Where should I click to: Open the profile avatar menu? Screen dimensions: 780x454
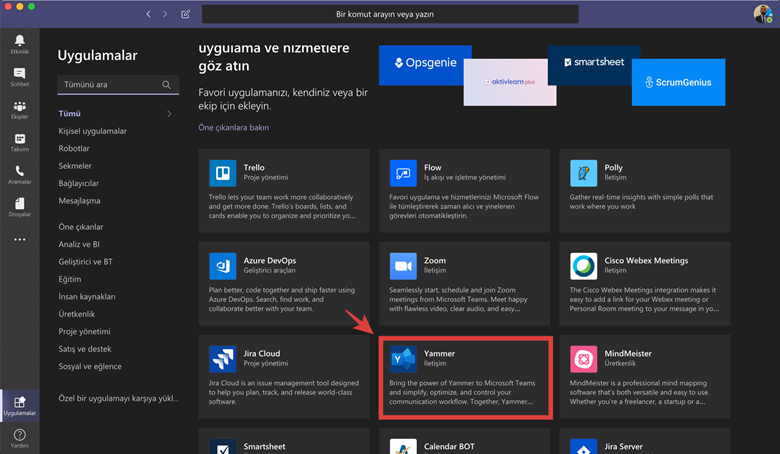click(x=763, y=14)
